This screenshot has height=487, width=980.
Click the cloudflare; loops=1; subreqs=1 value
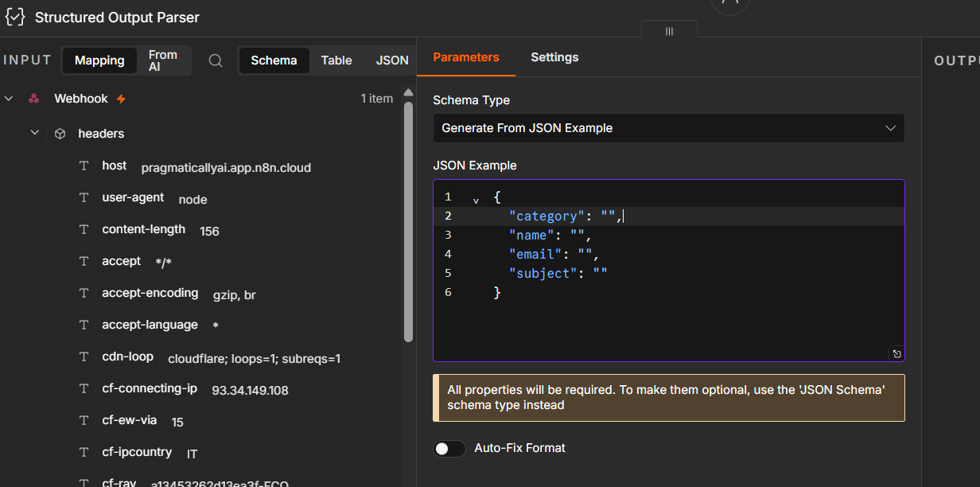click(255, 359)
